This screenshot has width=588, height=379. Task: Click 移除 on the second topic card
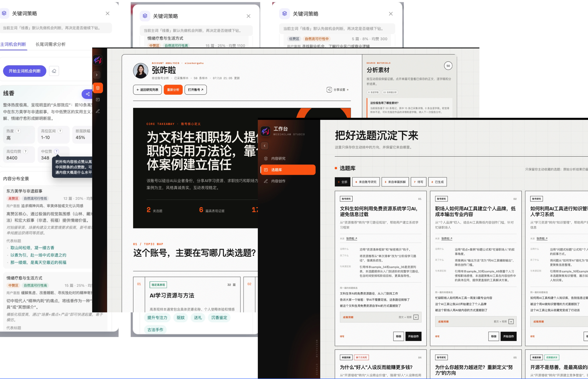coord(493,336)
